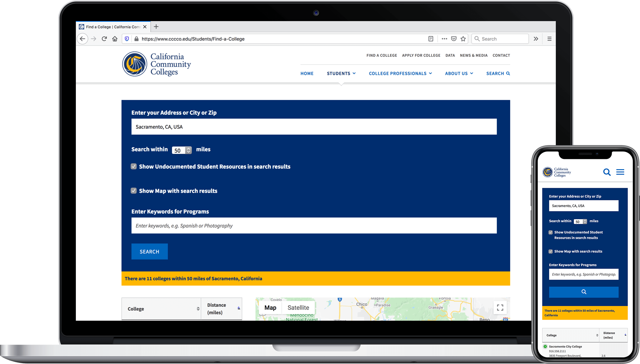Expand the COLLEGE PROFESSIONALS dropdown
This screenshot has height=364, width=640.
(x=398, y=73)
